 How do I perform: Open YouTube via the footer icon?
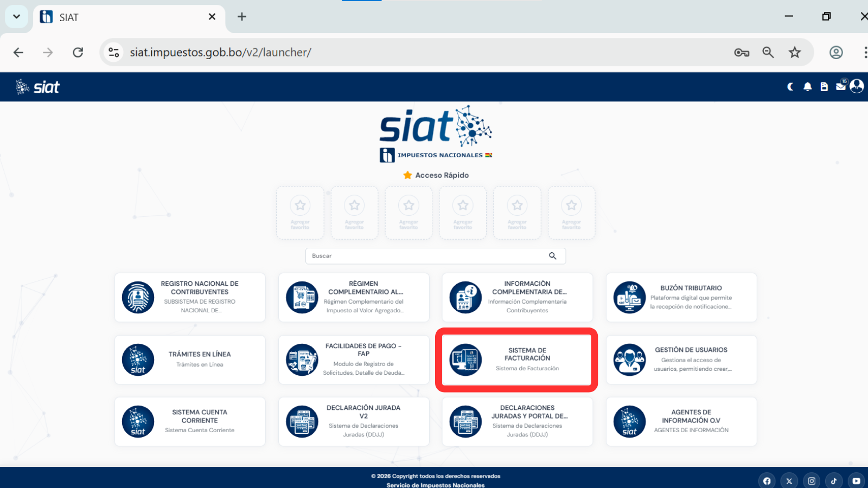pyautogui.click(x=856, y=480)
